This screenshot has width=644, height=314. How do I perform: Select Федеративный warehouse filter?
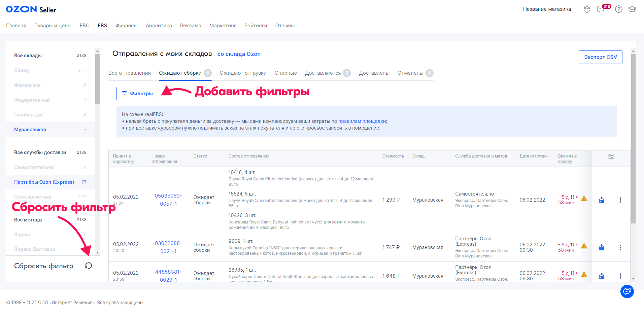[50, 100]
